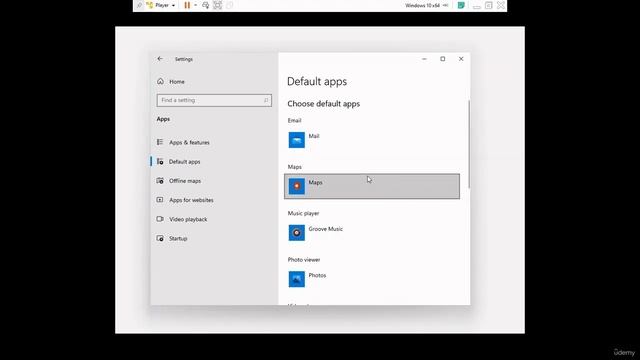Minimize the VMware Player window
The width and height of the screenshot is (640, 360).
coord(476,6)
